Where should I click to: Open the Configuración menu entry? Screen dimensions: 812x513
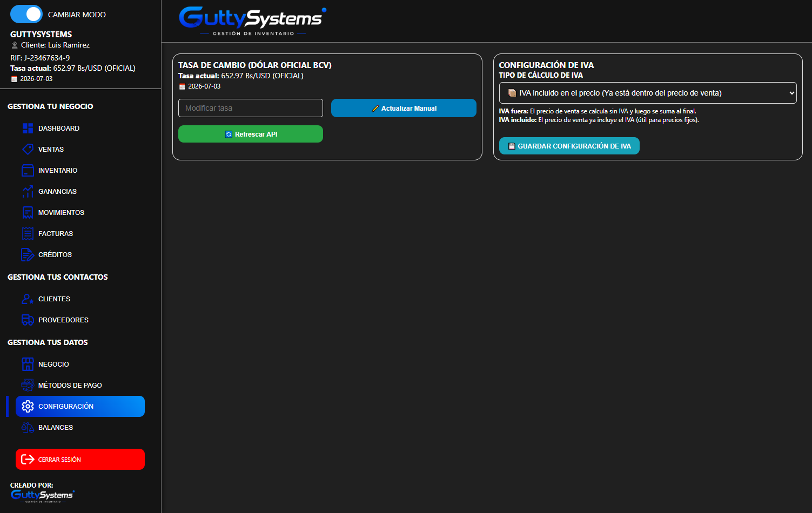80,406
